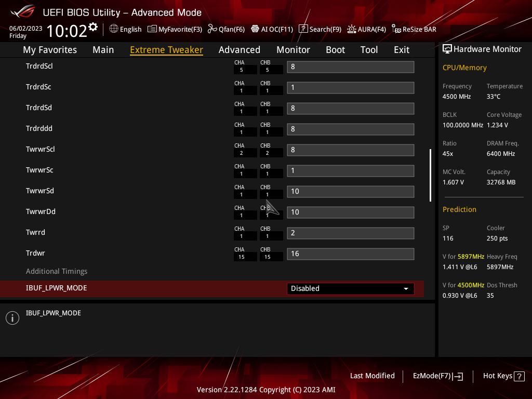Click the Additional Timings heading
The height and width of the screenshot is (399, 532).
pyautogui.click(x=57, y=271)
